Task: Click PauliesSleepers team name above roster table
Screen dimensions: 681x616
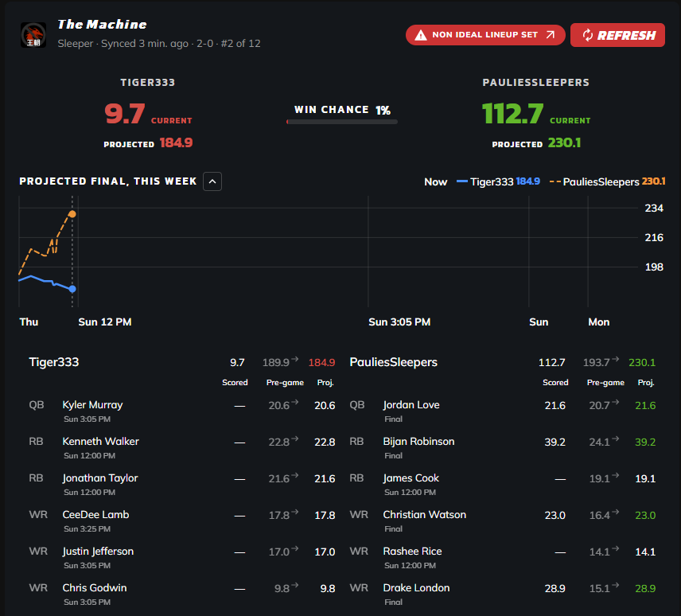Action: (394, 362)
